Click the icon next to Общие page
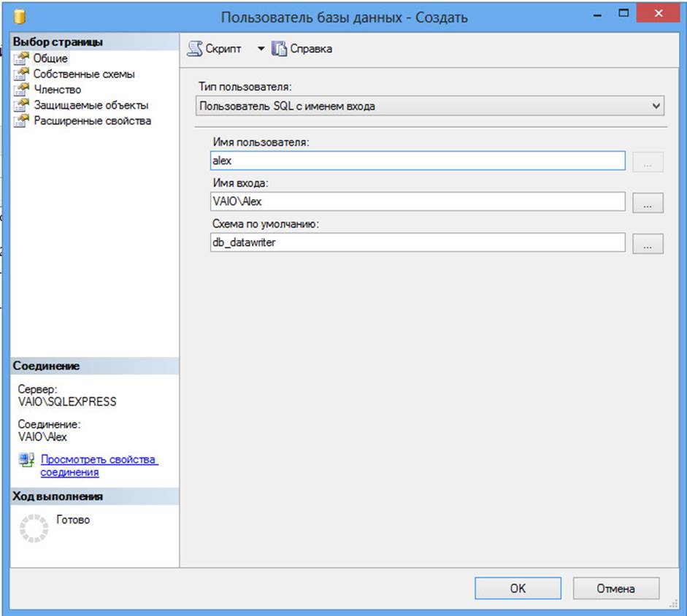 [21, 58]
